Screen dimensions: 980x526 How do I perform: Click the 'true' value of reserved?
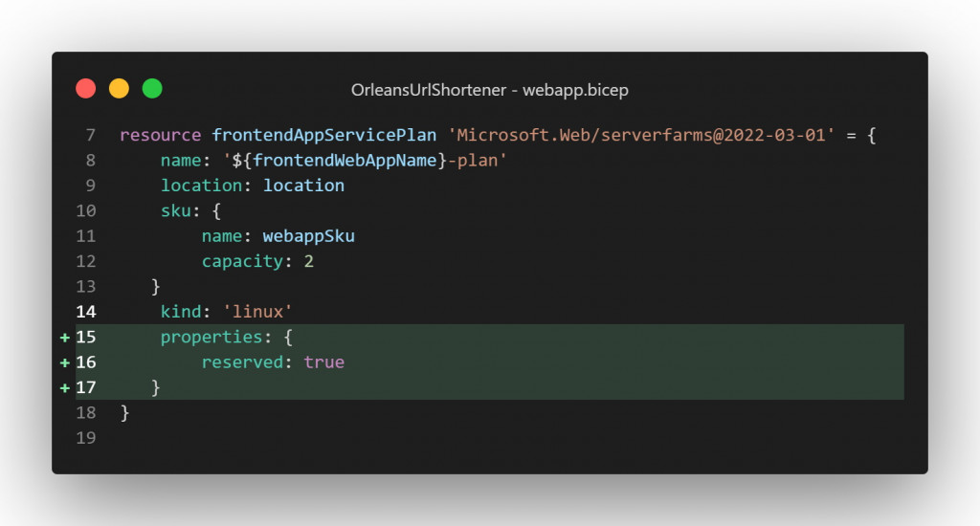323,362
